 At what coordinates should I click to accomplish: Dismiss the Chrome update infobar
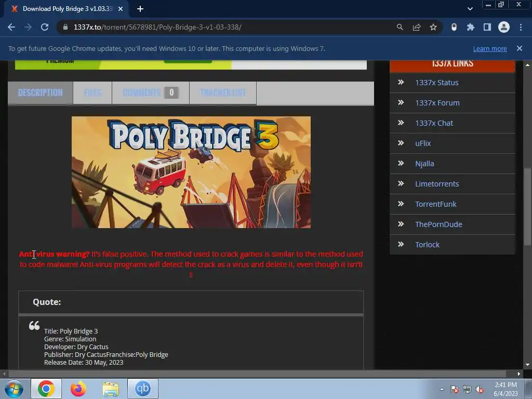coord(520,48)
